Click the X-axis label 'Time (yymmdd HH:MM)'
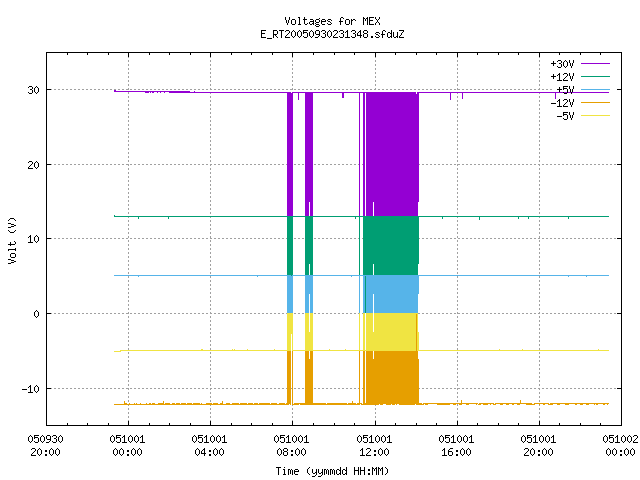This screenshot has height=480, width=640. [x=332, y=471]
